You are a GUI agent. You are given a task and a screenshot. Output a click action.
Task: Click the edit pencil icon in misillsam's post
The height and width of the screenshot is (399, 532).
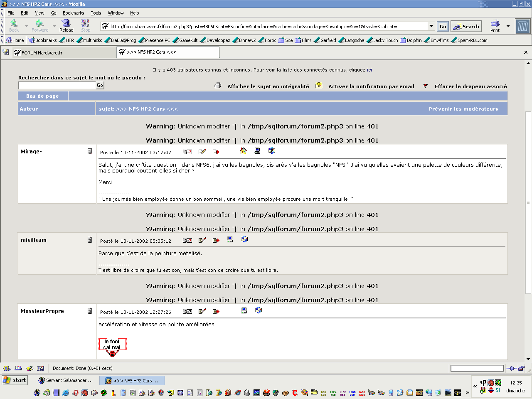202,240
